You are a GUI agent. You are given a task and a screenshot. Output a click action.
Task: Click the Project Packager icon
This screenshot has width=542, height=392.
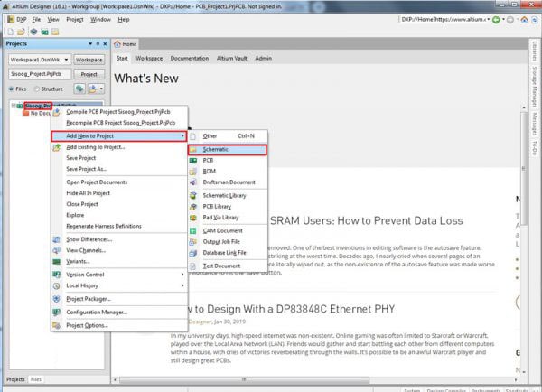(x=57, y=299)
